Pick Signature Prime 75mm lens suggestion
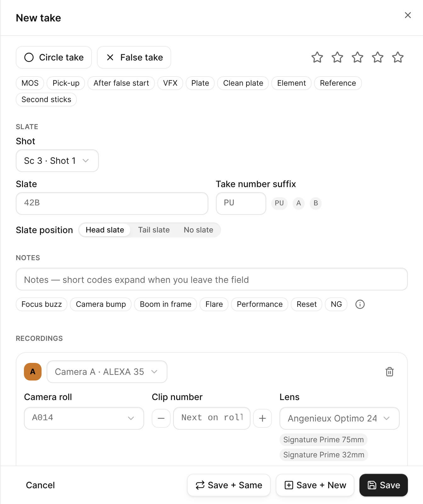The image size is (423, 504). [324, 440]
